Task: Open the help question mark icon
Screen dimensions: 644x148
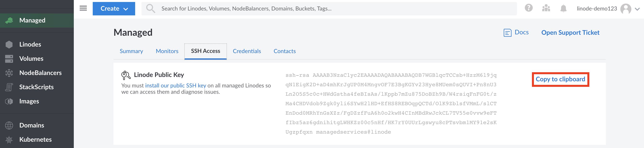Action: (x=529, y=8)
